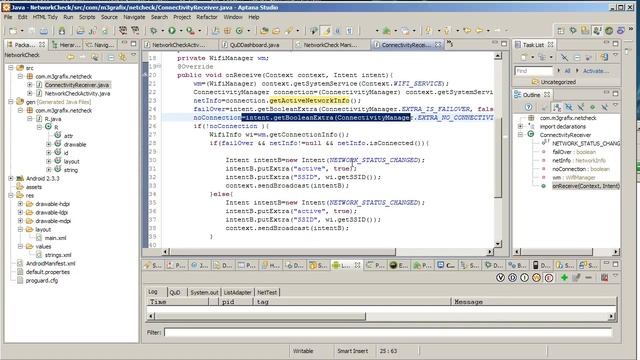Click the LogCat clear log icon
Image resolution: width=640 pixels, height=360 pixels.
coord(604,278)
